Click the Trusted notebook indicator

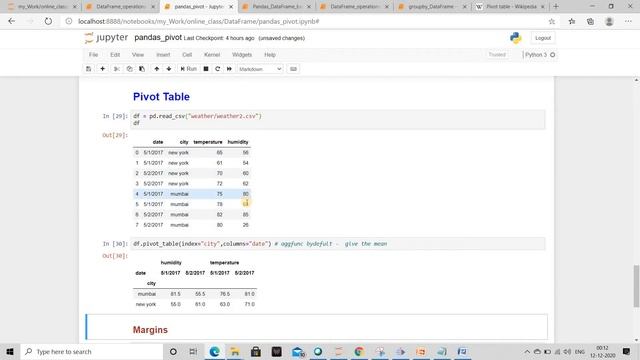[497, 55]
